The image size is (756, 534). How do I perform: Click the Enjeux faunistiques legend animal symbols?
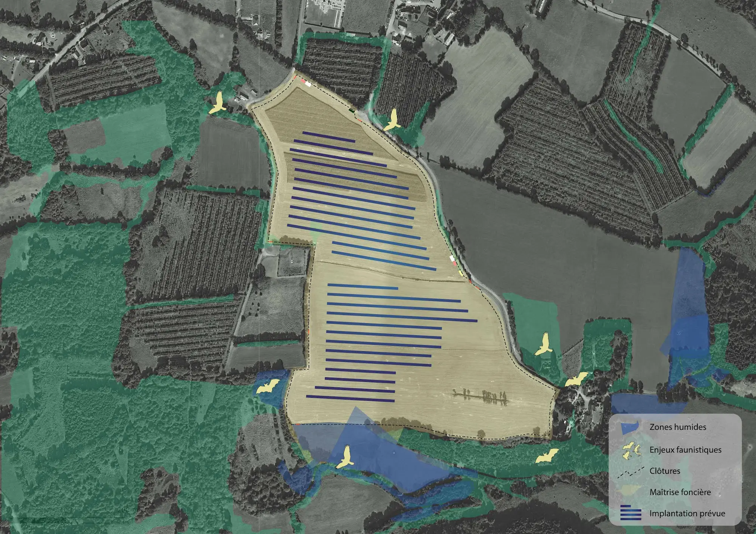pos(632,451)
